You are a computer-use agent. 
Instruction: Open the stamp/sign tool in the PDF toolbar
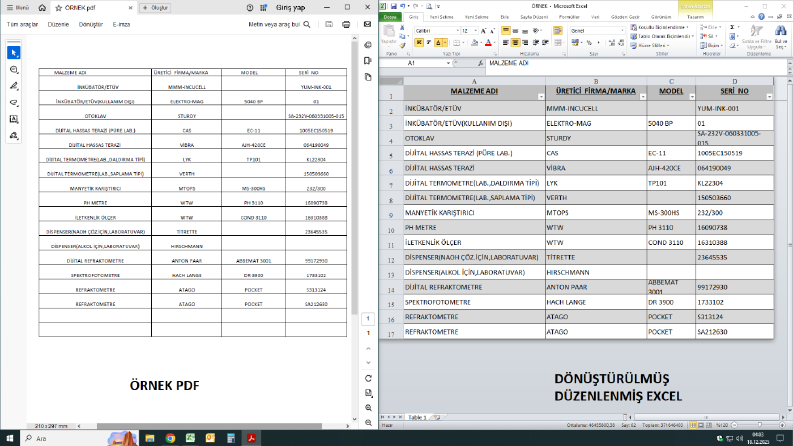click(14, 136)
